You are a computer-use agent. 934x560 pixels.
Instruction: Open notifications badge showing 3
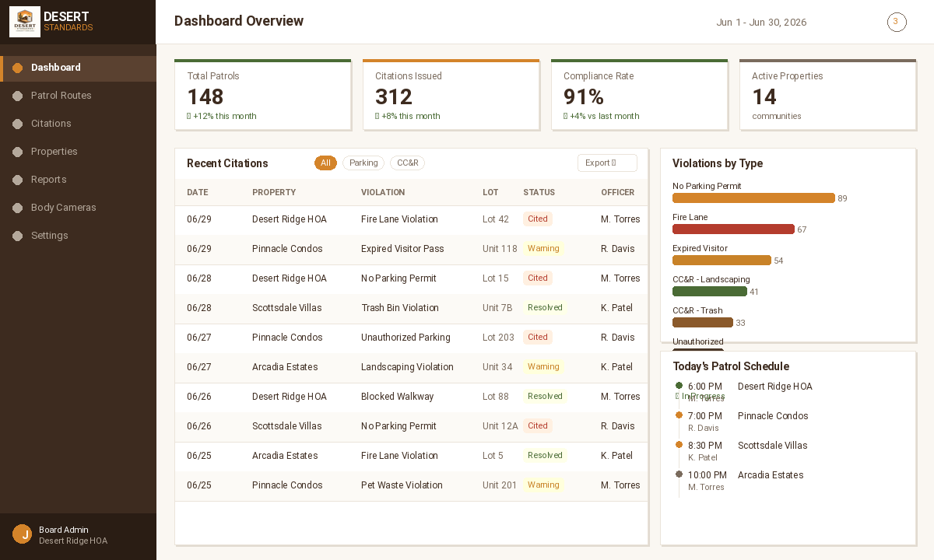(897, 22)
